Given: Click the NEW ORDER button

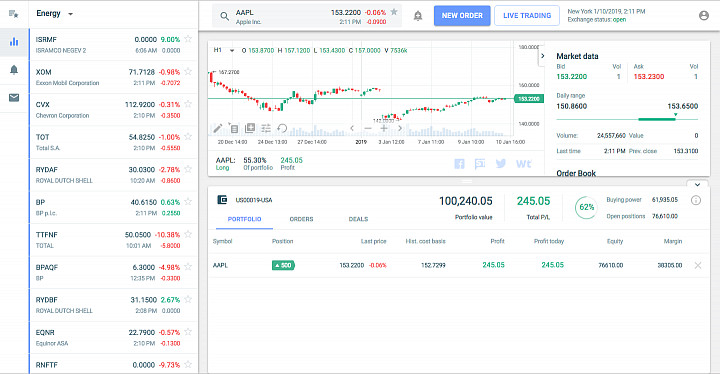Looking at the screenshot, I should (462, 16).
